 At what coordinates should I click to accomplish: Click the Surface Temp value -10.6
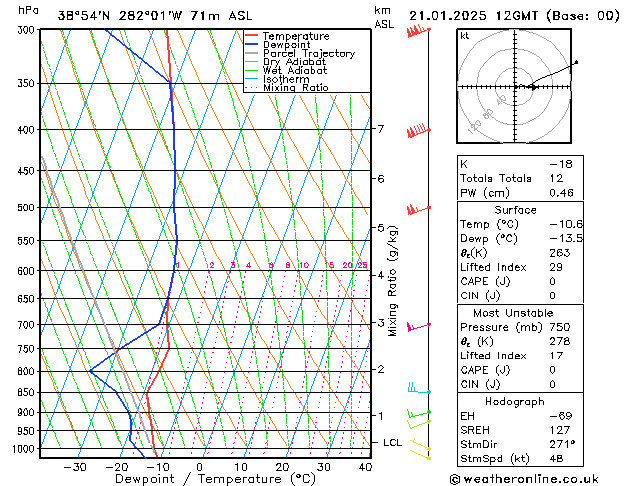pos(566,224)
